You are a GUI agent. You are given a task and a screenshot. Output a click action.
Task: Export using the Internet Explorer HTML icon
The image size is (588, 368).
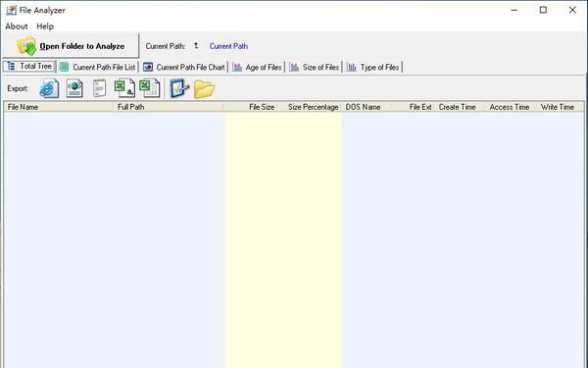[50, 88]
